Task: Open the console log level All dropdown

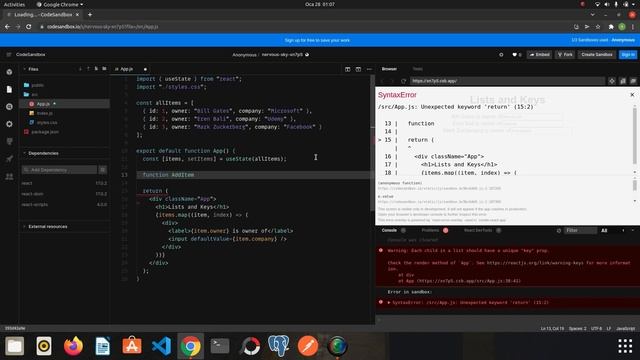Action: pos(604,231)
